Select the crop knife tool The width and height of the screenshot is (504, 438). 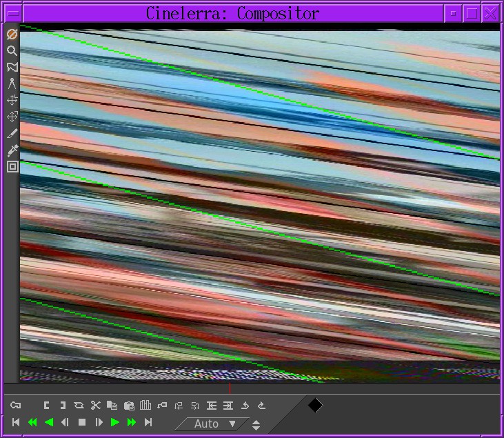click(12, 133)
